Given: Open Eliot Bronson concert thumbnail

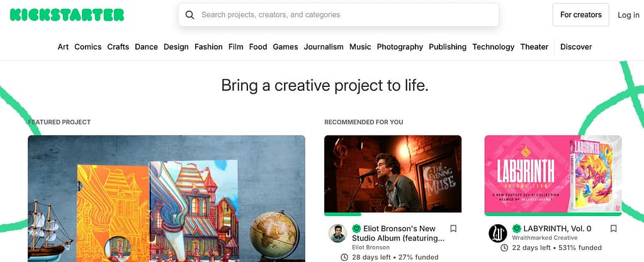Looking at the screenshot, I should click(393, 174).
